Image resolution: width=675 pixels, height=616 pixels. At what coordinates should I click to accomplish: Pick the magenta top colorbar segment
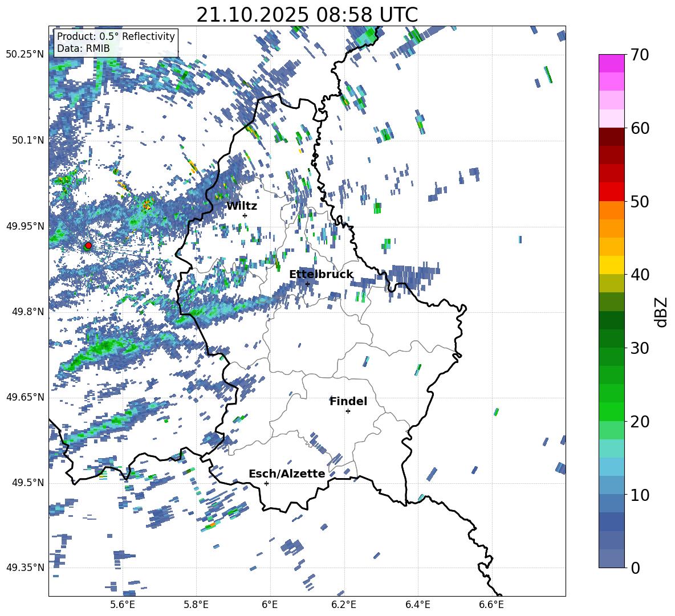coord(612,63)
